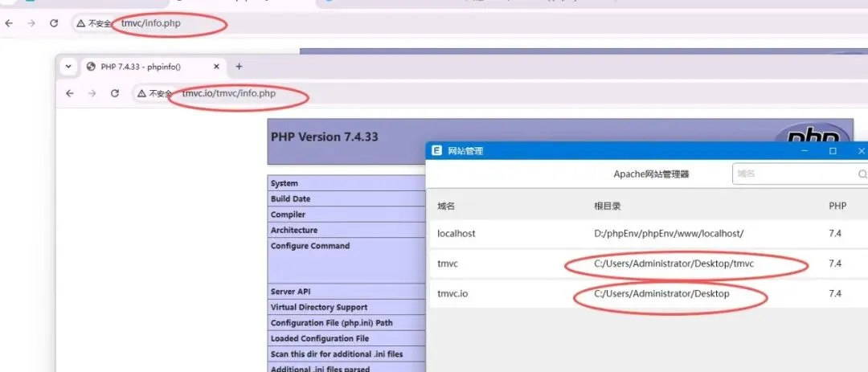Click the 根目录 column header
The height and width of the screenshot is (372, 868).
tap(608, 206)
